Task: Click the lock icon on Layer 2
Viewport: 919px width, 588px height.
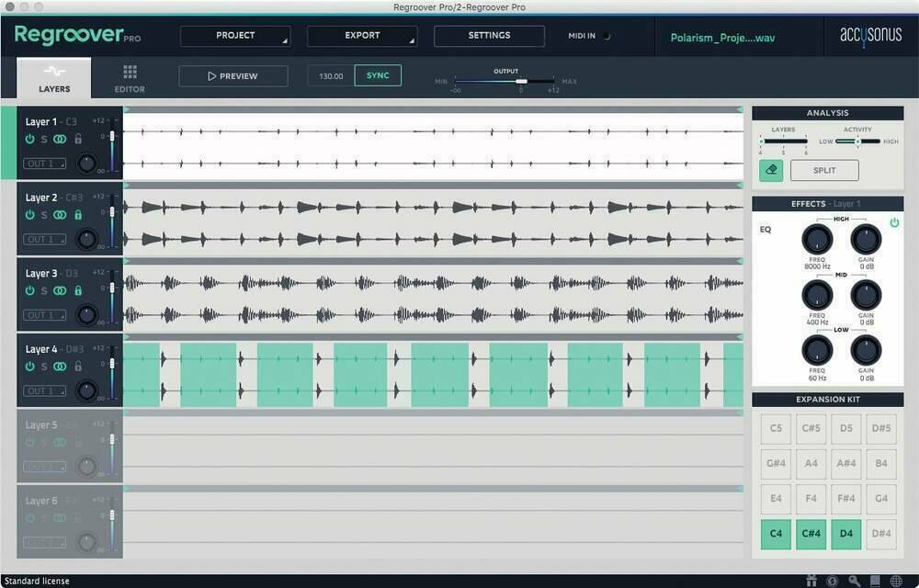Action: pos(77,214)
